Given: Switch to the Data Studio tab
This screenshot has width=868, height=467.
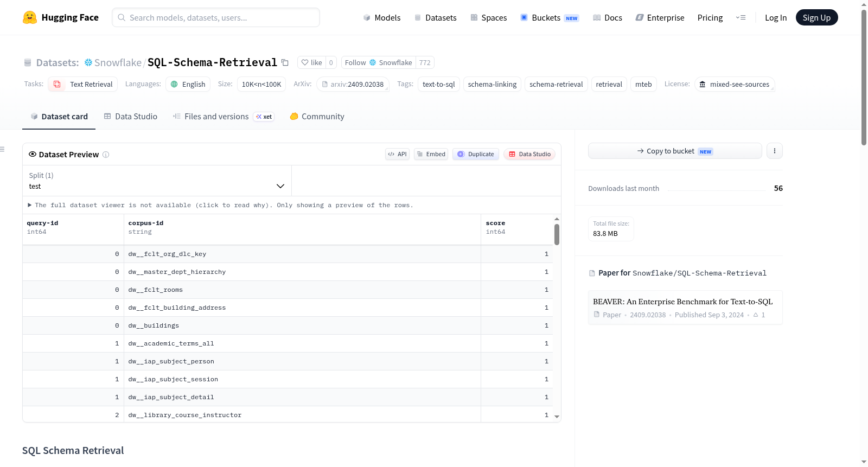Looking at the screenshot, I should click(131, 117).
